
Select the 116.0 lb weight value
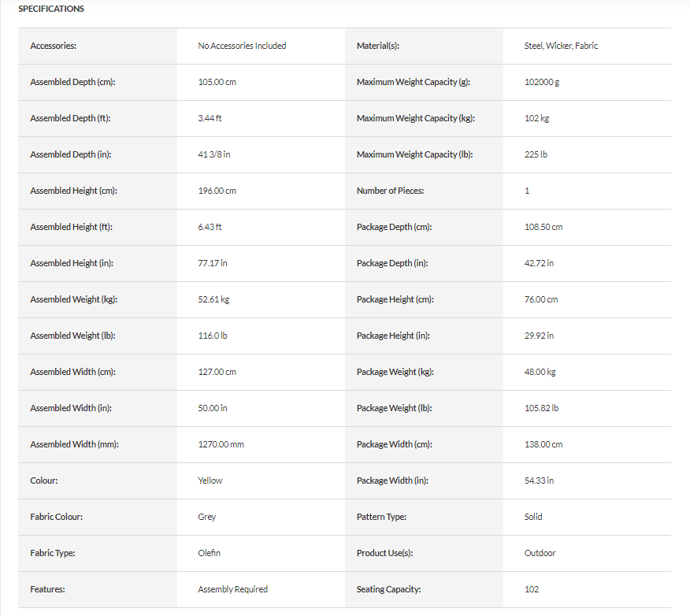click(x=213, y=336)
